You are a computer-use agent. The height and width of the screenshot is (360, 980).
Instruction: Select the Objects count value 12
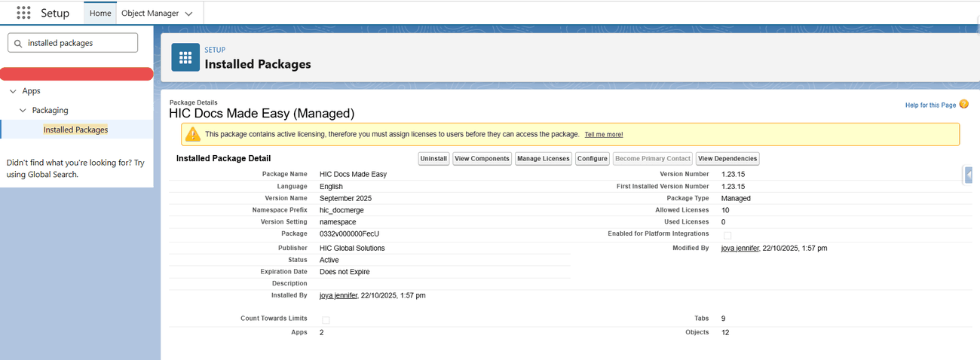click(725, 332)
